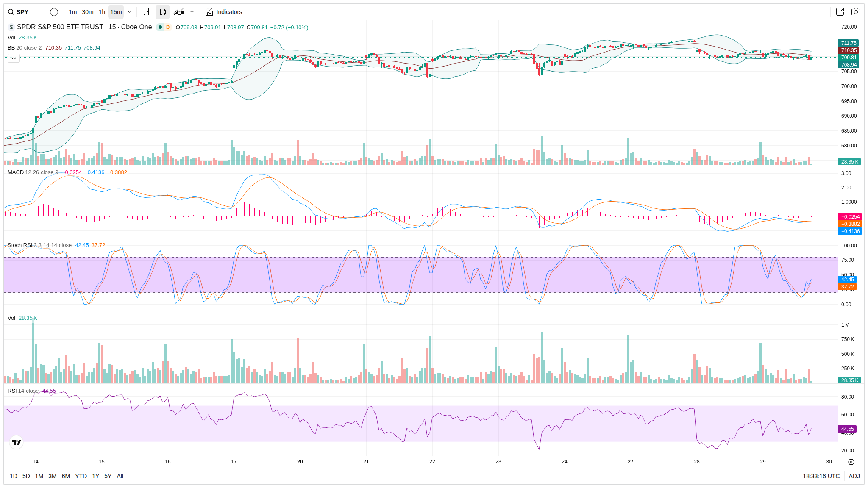Open chart settings gear near time axis
Screen dimensions: 868x488
tap(851, 462)
